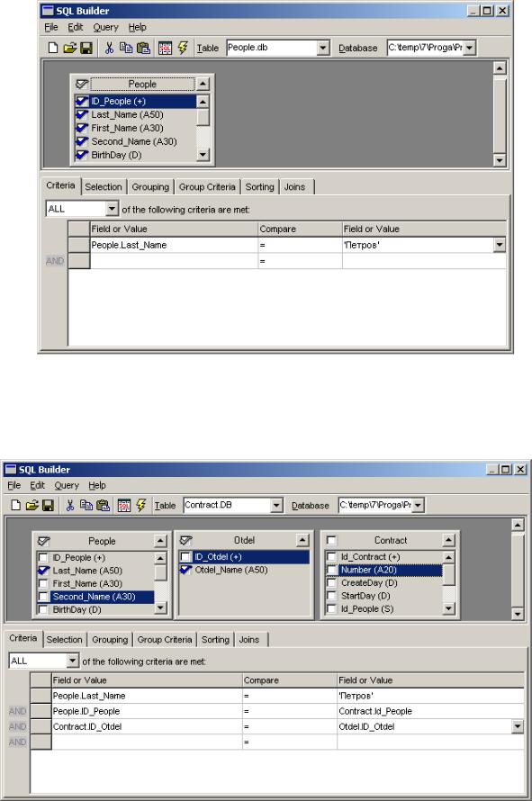Screen dimensions: 532x801
Task: Toggle select-all checkbox in Contract table header
Action: 331,540
